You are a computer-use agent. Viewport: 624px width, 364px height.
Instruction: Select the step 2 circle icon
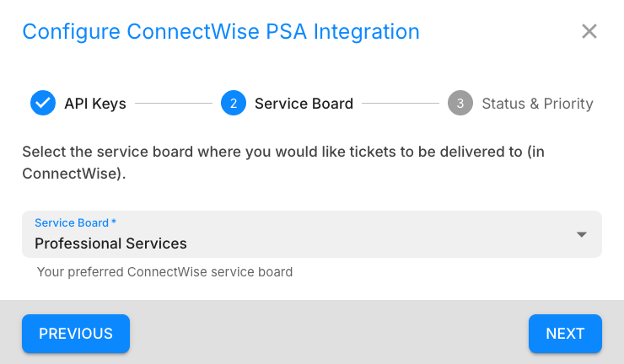coord(233,104)
